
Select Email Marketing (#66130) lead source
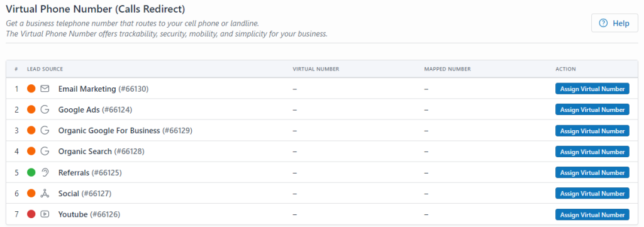[x=103, y=89]
